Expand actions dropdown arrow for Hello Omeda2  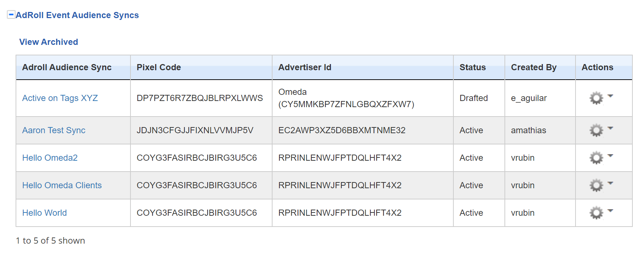click(x=610, y=156)
